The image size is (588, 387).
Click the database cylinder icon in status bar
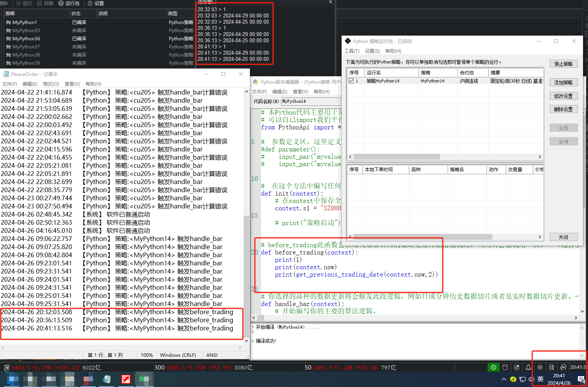pos(505,367)
